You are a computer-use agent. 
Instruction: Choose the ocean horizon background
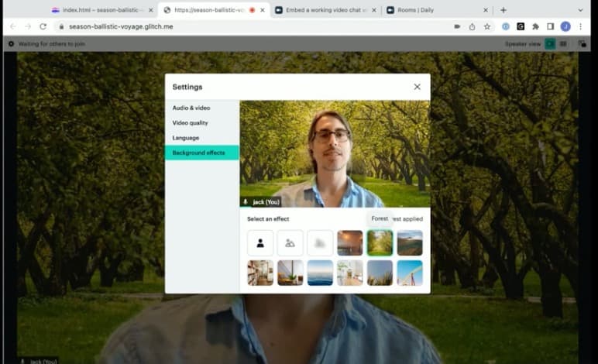pos(320,273)
